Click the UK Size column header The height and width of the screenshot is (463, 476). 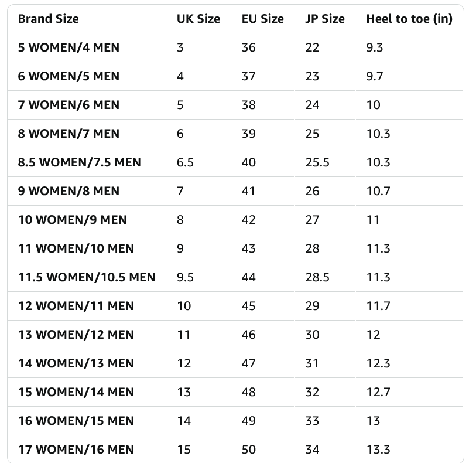pos(198,19)
